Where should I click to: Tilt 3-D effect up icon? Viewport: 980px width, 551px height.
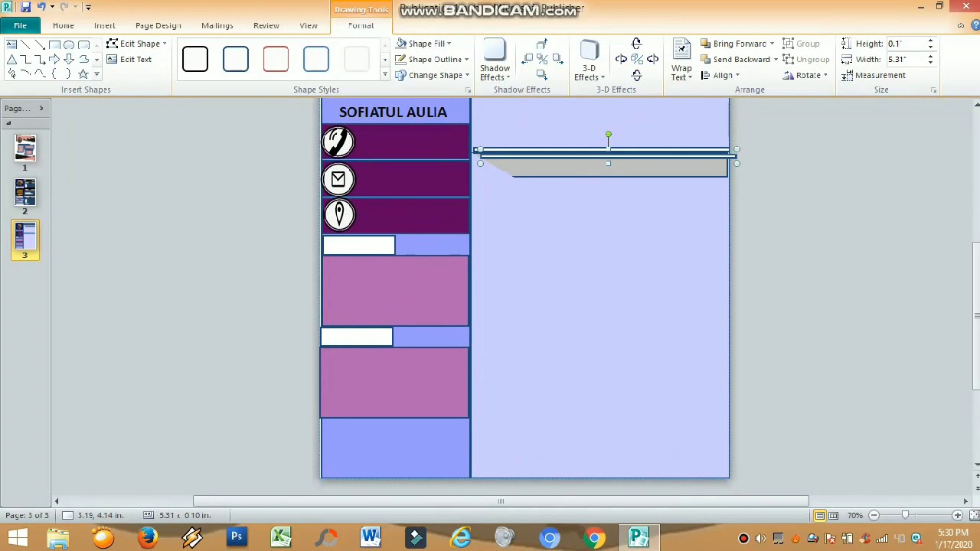point(636,44)
